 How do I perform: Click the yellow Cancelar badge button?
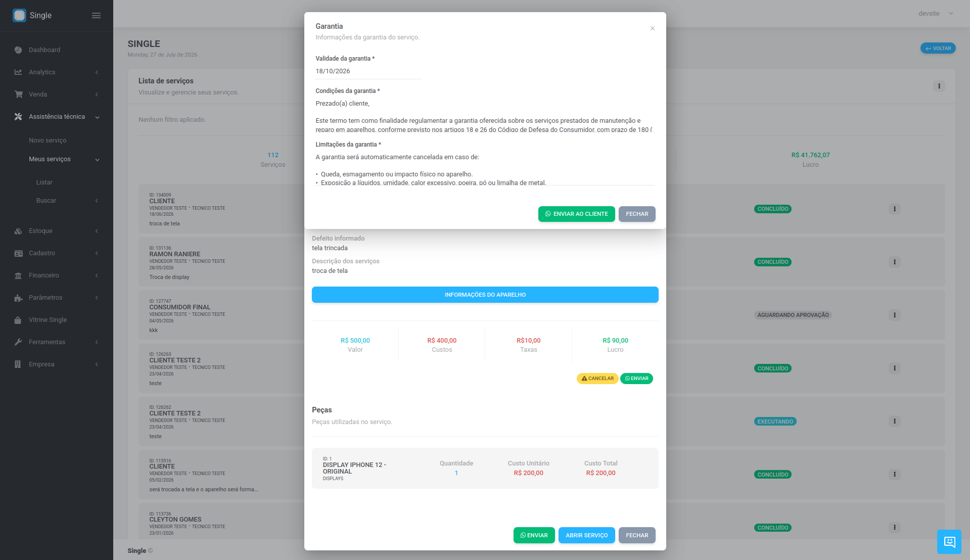point(597,379)
